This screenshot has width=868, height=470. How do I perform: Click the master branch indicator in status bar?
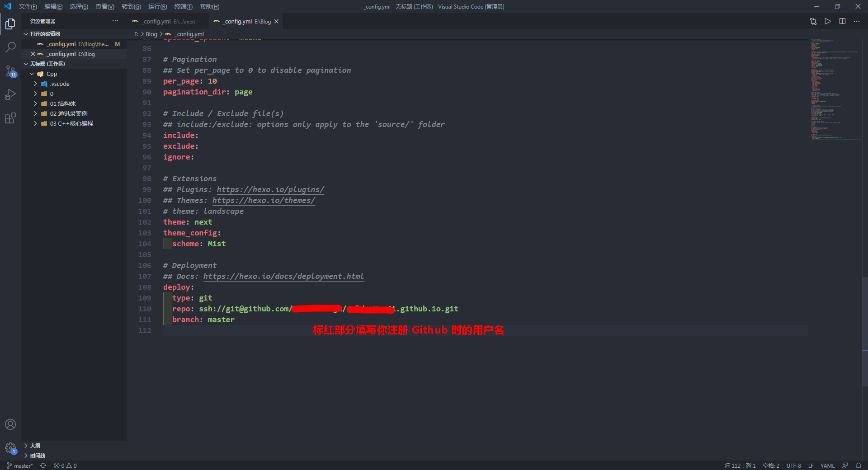[19, 465]
